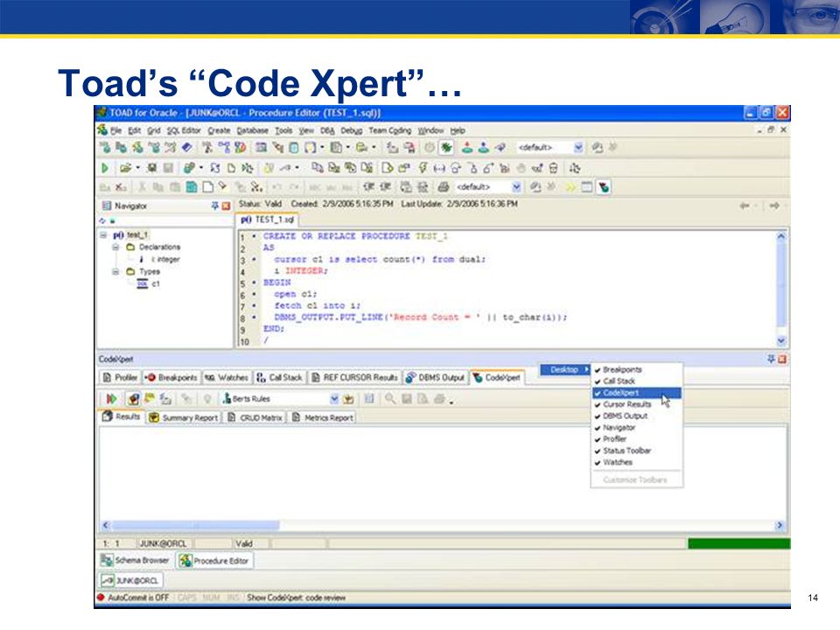The image size is (840, 630).
Task: Toggle Status Toolbar in the popup menu
Action: point(636,451)
